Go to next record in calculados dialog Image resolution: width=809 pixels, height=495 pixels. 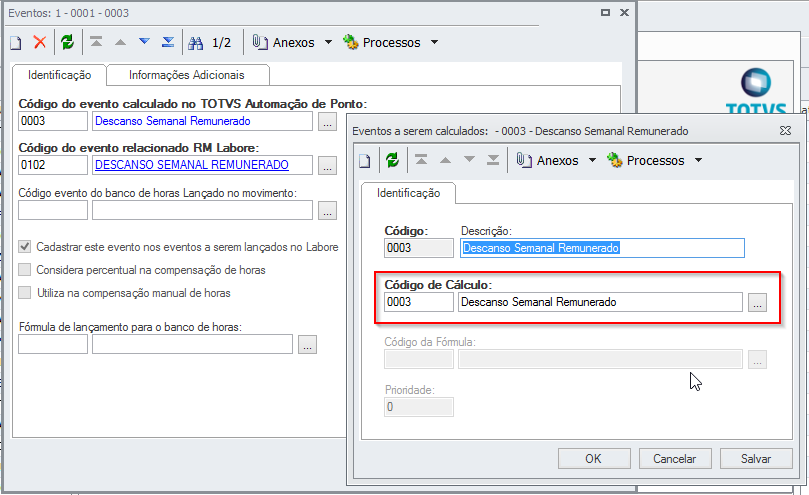point(469,160)
